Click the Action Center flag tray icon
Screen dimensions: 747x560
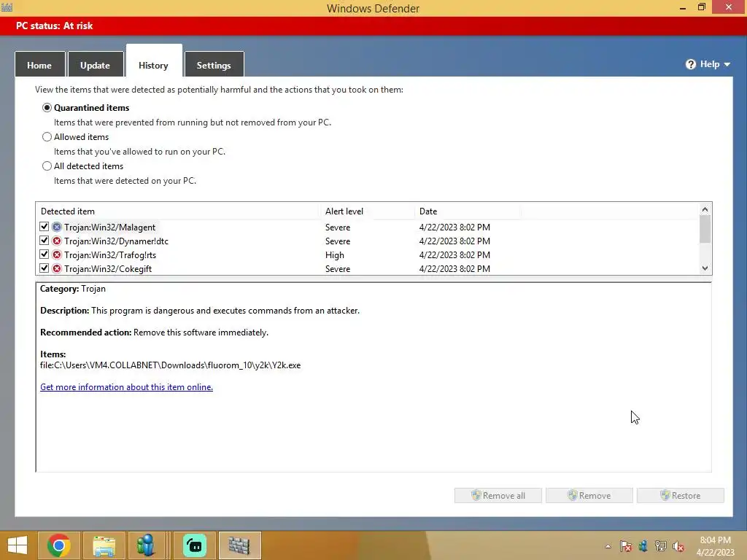coord(625,546)
